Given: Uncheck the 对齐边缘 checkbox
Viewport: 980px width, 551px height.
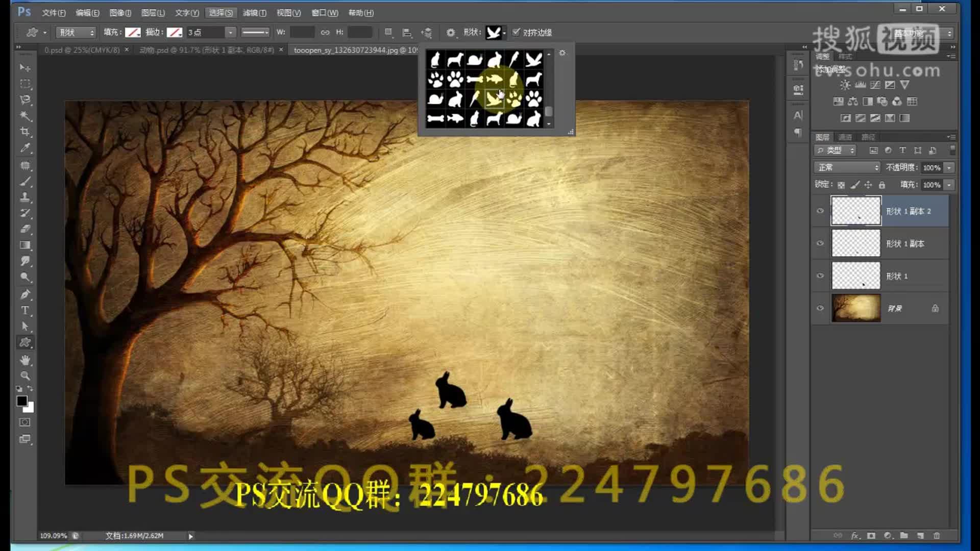Looking at the screenshot, I should pos(517,32).
